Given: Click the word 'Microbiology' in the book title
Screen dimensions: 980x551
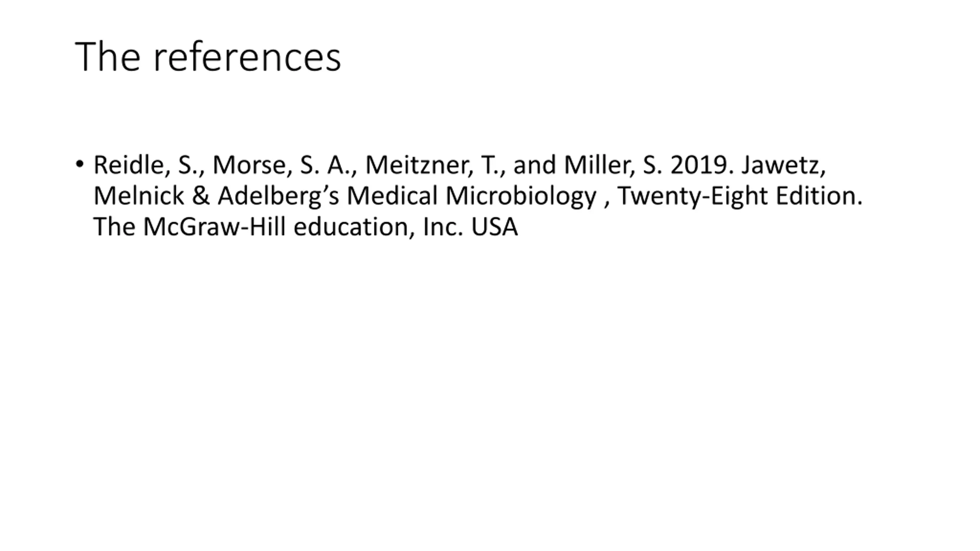Looking at the screenshot, I should [x=521, y=197].
